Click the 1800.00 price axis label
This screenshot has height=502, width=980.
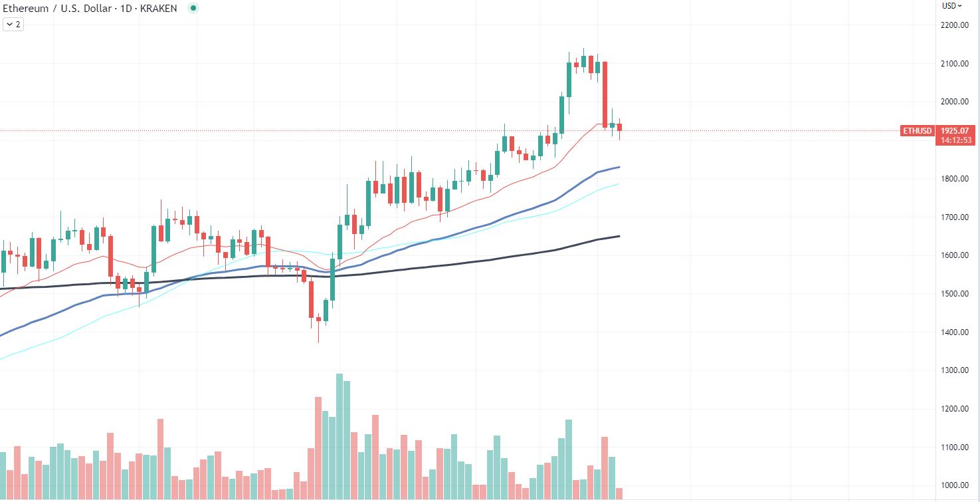(955, 179)
